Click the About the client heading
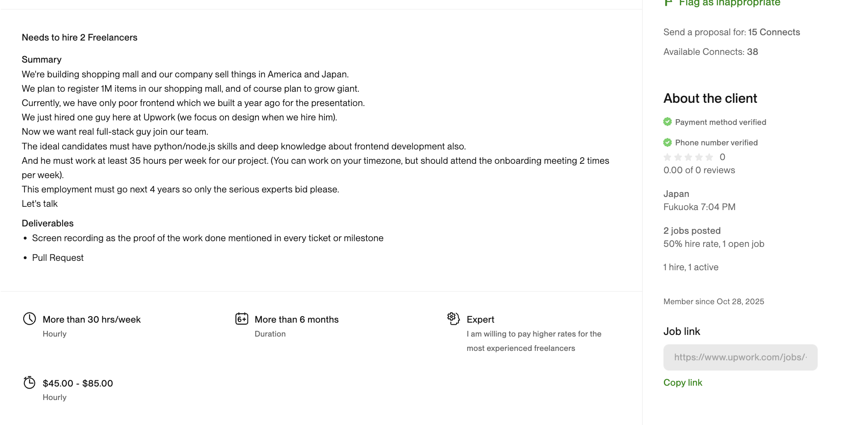868x425 pixels. coord(710,98)
